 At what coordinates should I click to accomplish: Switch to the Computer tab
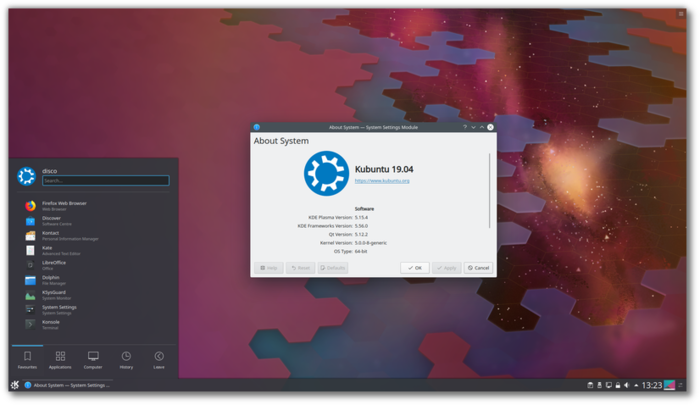click(93, 360)
